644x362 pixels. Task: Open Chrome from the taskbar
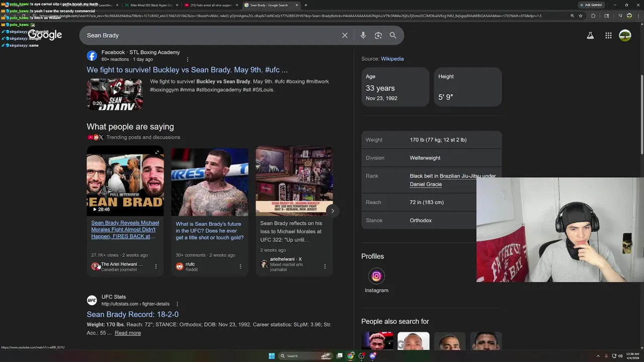click(351, 356)
